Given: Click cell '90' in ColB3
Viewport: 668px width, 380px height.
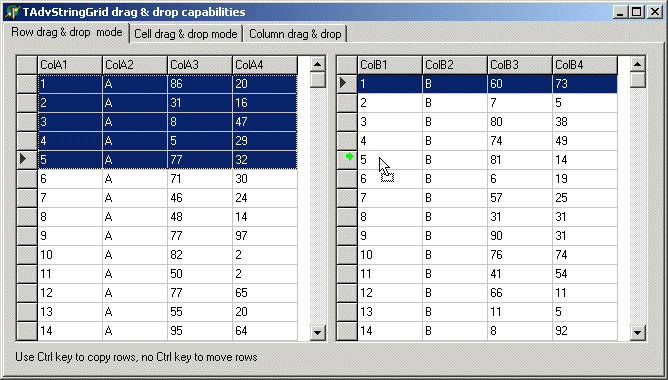Looking at the screenshot, I should pyautogui.click(x=520, y=236).
